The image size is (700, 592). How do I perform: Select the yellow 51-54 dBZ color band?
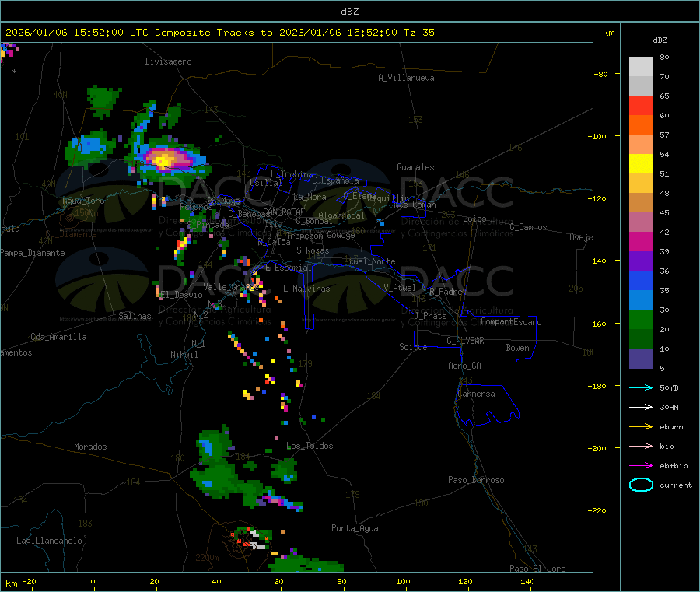641,164
